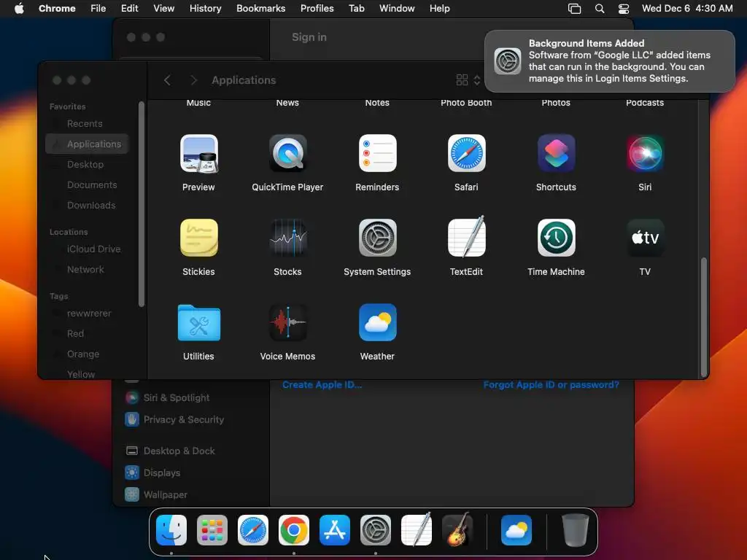Open Control Center from the menu bar

pos(624,9)
